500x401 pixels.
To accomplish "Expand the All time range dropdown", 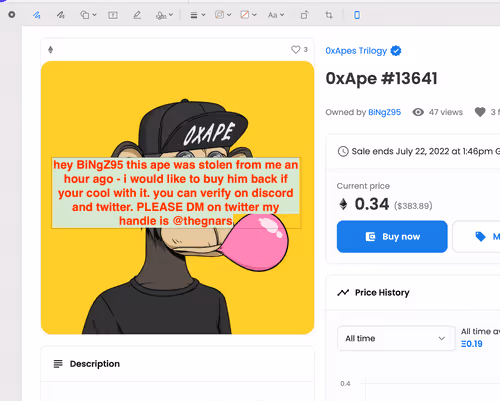I will 396,338.
